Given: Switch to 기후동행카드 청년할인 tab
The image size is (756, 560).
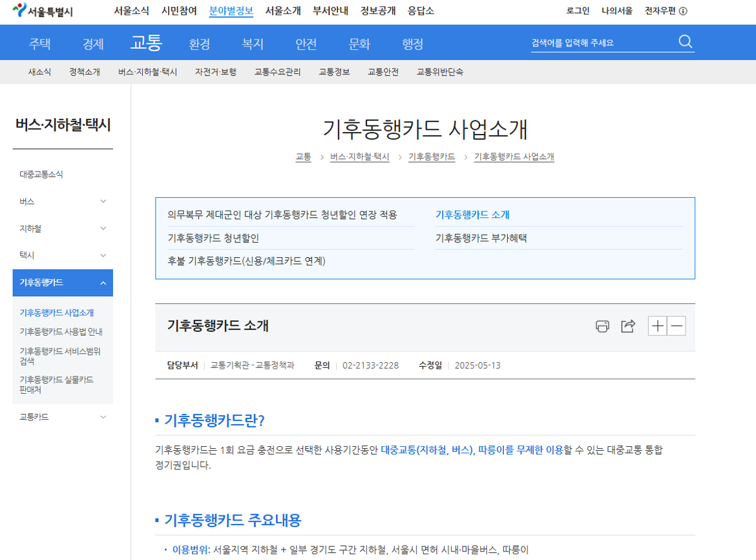Looking at the screenshot, I should (x=213, y=238).
